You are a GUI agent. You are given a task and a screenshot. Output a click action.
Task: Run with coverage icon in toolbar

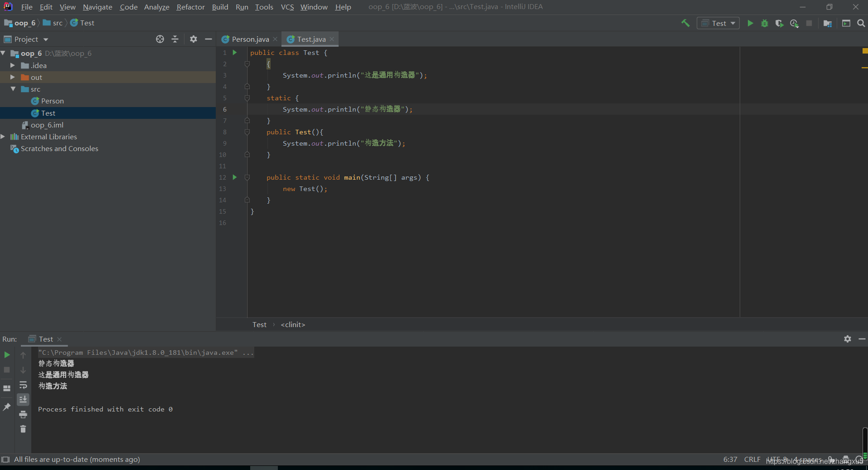point(779,23)
